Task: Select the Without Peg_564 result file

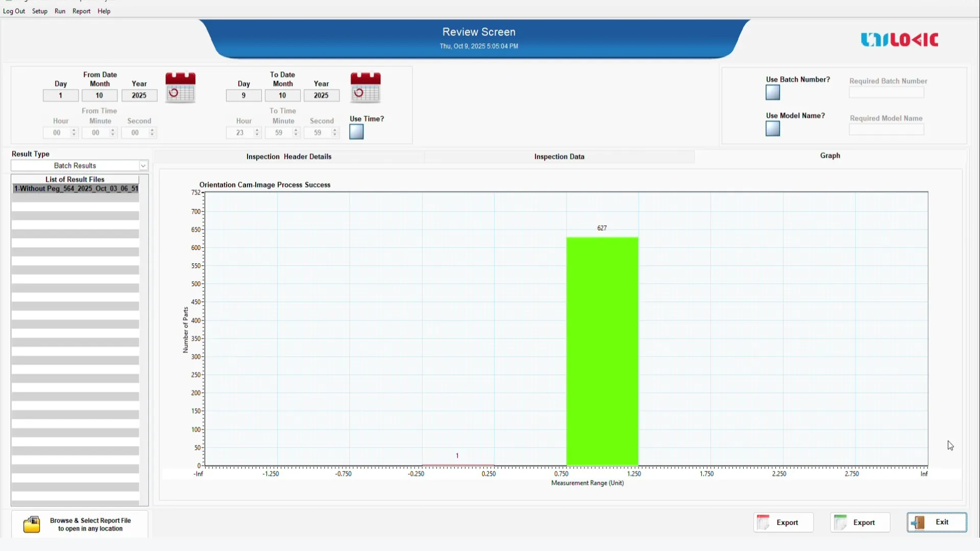Action: point(76,189)
